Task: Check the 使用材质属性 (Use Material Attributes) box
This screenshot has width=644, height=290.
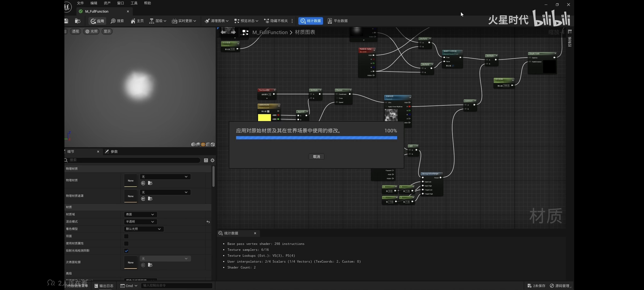Action: [126, 244]
